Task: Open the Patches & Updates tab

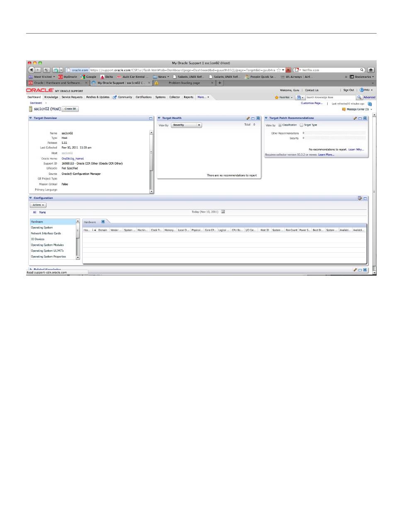Action: click(x=98, y=97)
